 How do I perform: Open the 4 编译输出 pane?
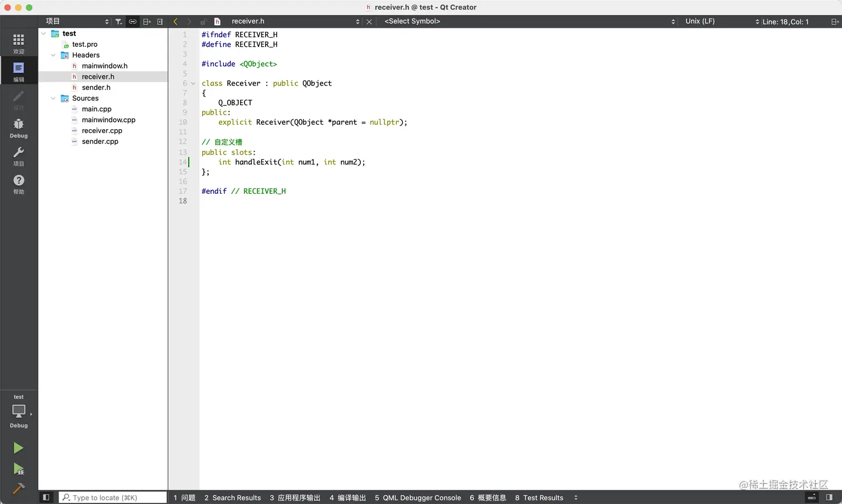[x=347, y=497]
